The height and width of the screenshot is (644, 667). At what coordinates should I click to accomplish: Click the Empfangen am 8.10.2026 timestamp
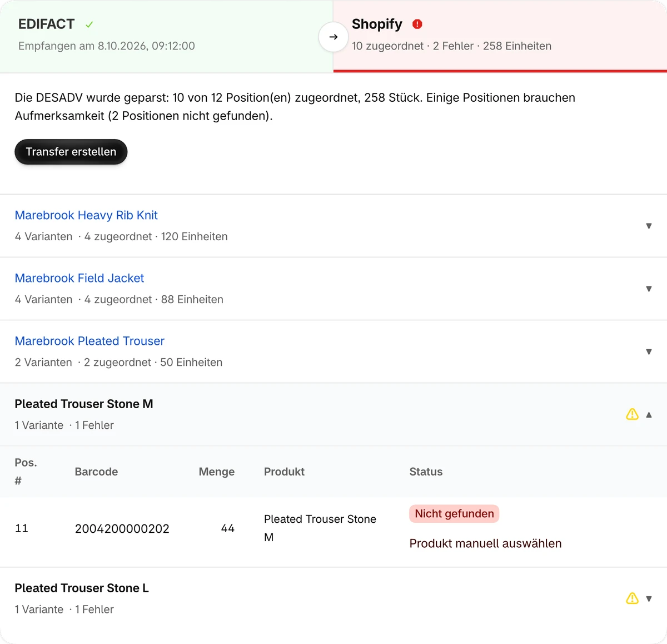tap(107, 46)
